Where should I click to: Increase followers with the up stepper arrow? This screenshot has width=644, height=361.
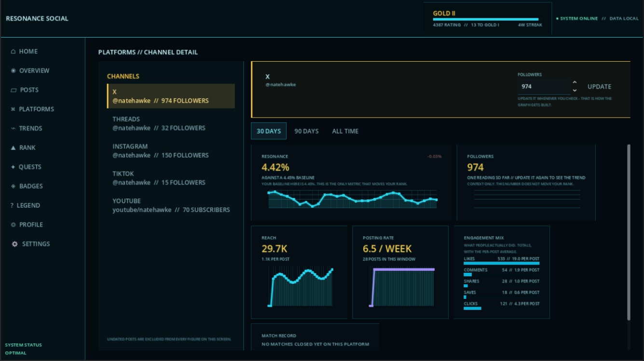[x=575, y=83]
